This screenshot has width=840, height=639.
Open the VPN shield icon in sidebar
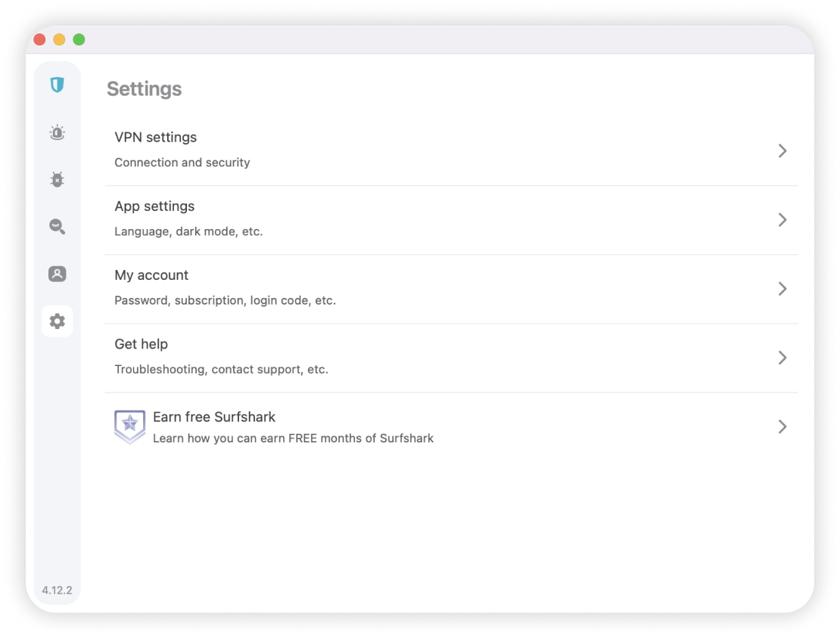[58, 85]
